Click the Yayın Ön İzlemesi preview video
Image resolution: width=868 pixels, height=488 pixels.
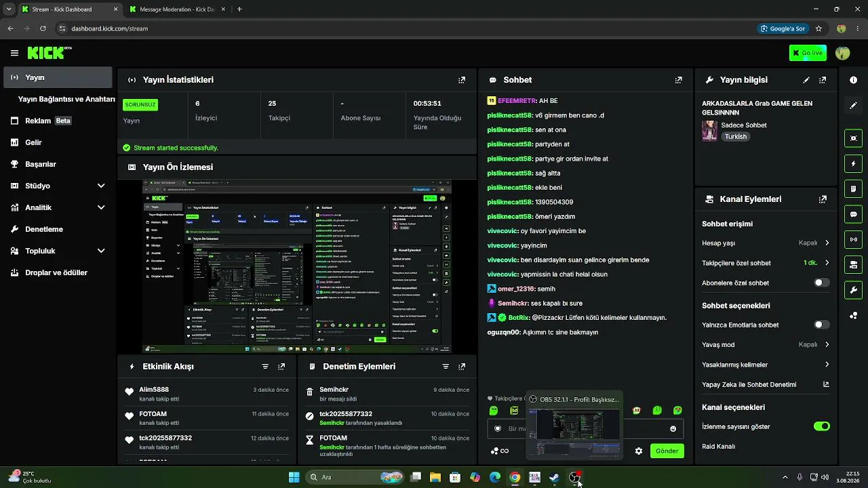click(297, 266)
